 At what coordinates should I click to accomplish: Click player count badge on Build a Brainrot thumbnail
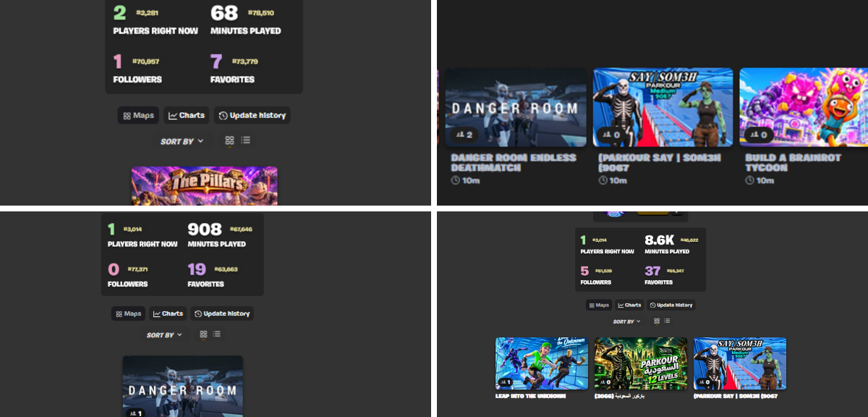tap(759, 135)
